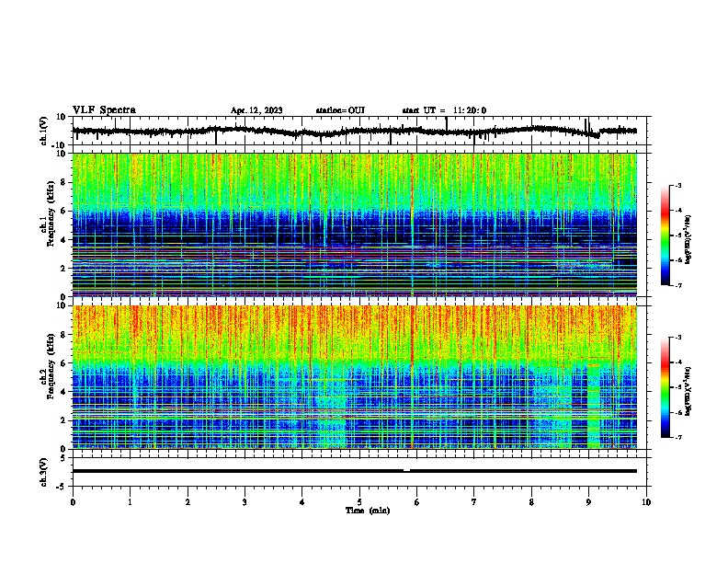Image resolution: width=728 pixels, height=563 pixels.
Task: Click the "6" kHz tick on ch.2 spectrogram axis
Action: coord(64,363)
